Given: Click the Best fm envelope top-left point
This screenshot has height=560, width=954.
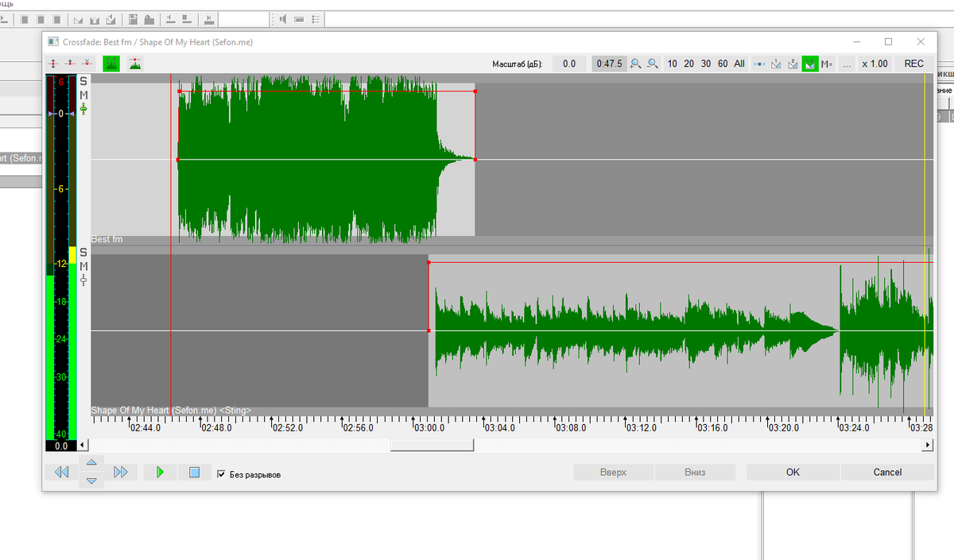Looking at the screenshot, I should click(x=179, y=91).
